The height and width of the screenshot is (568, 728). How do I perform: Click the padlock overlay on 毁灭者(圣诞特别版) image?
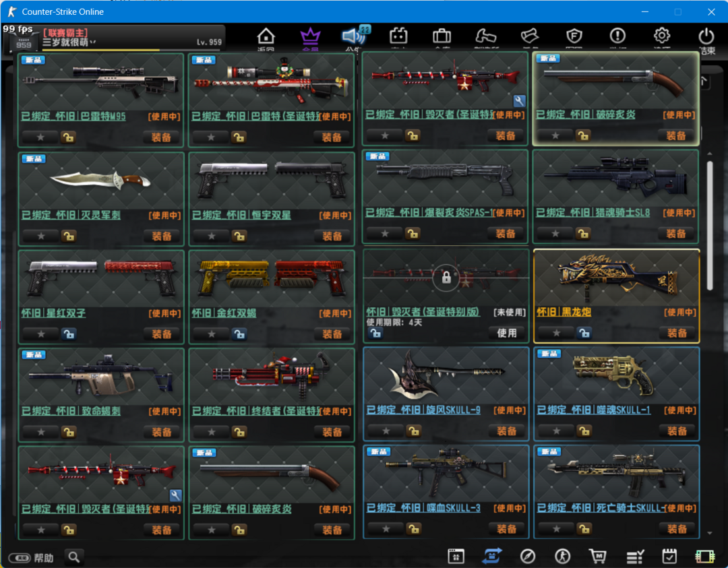446,278
